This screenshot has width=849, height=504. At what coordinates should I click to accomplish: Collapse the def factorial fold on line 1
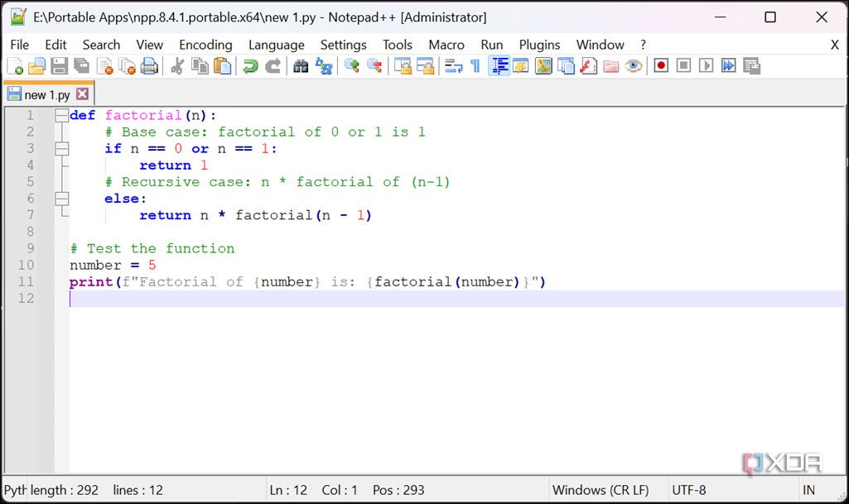[62, 115]
